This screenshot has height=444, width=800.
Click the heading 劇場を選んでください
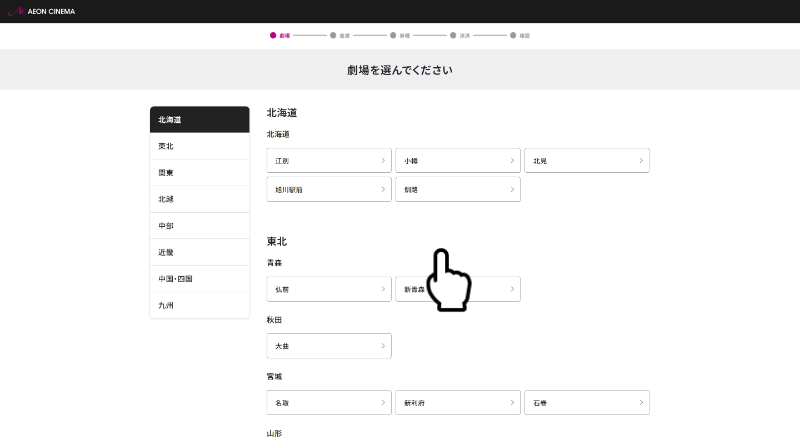pos(399,70)
